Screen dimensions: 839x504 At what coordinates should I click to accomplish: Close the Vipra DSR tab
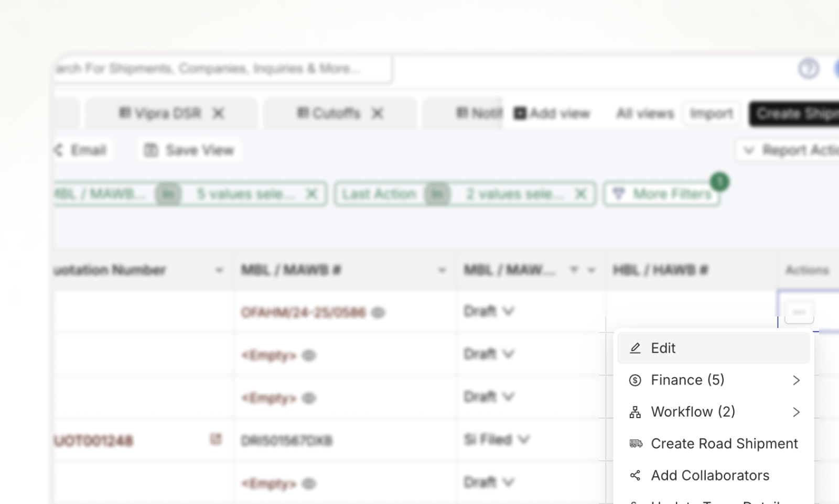pos(219,113)
